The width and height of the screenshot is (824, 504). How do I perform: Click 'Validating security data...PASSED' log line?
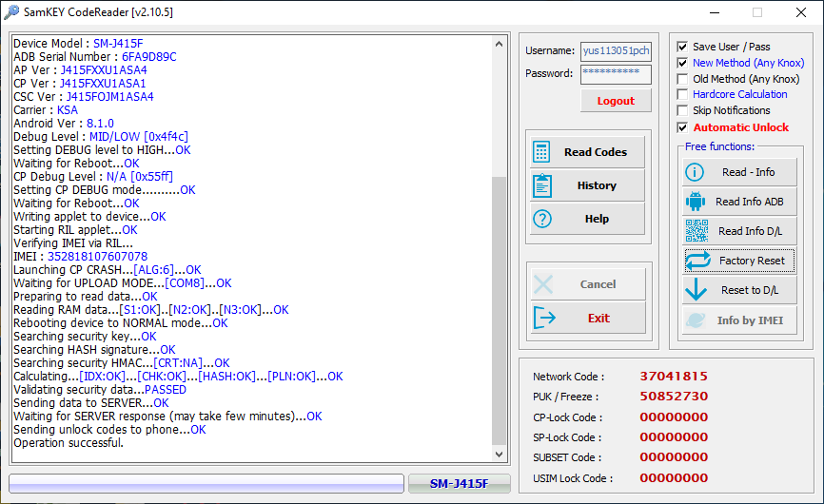click(x=100, y=390)
